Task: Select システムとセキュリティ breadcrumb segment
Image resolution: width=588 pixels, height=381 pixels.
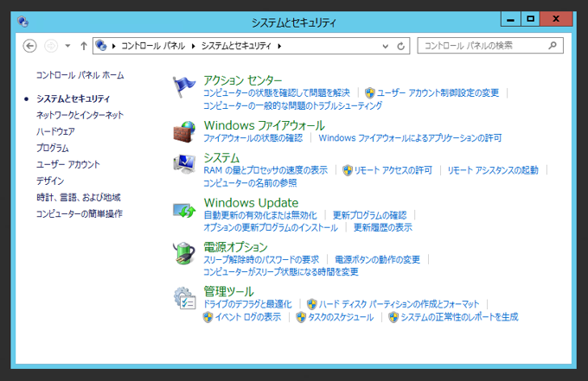Action: coord(236,46)
